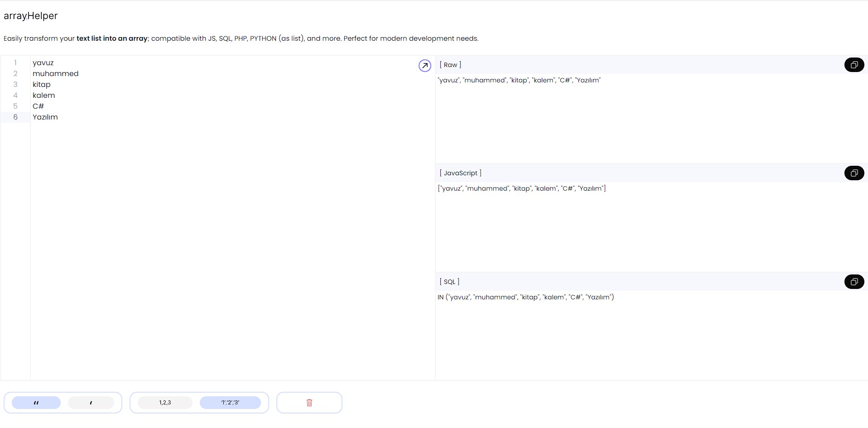This screenshot has height=428, width=868.
Task: Copy the JavaScript array output
Action: click(854, 173)
